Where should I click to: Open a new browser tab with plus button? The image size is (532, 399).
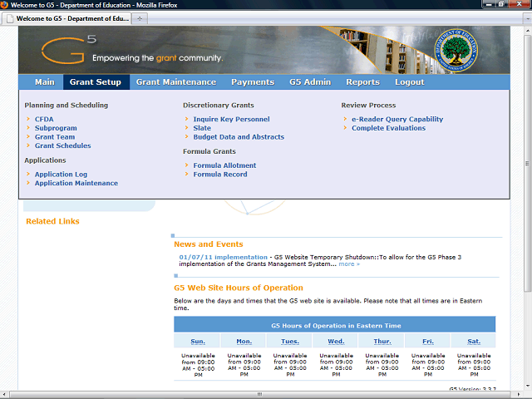[x=140, y=18]
